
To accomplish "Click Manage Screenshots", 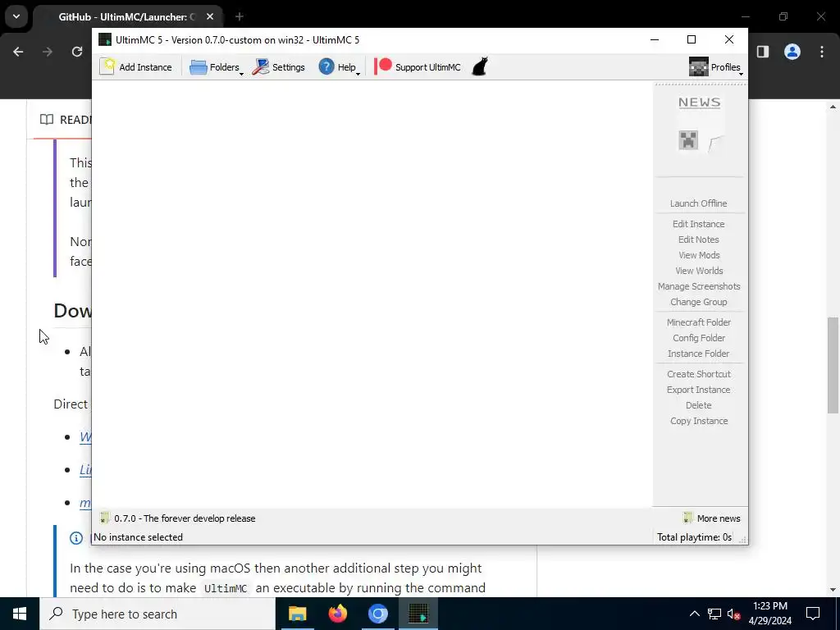I will 699,286.
